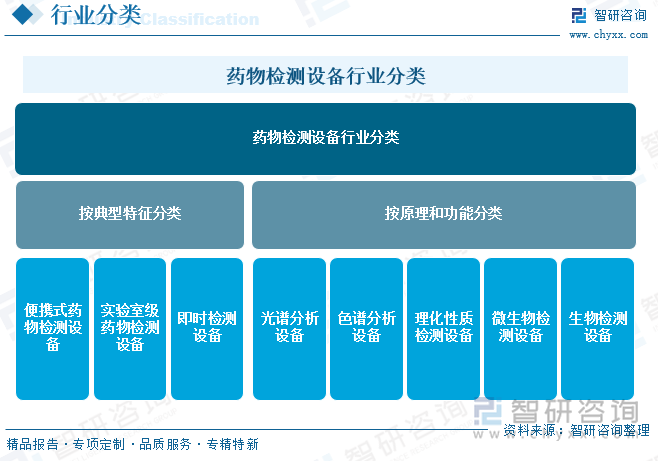Open the www.chyxx.com link

[x=608, y=35]
